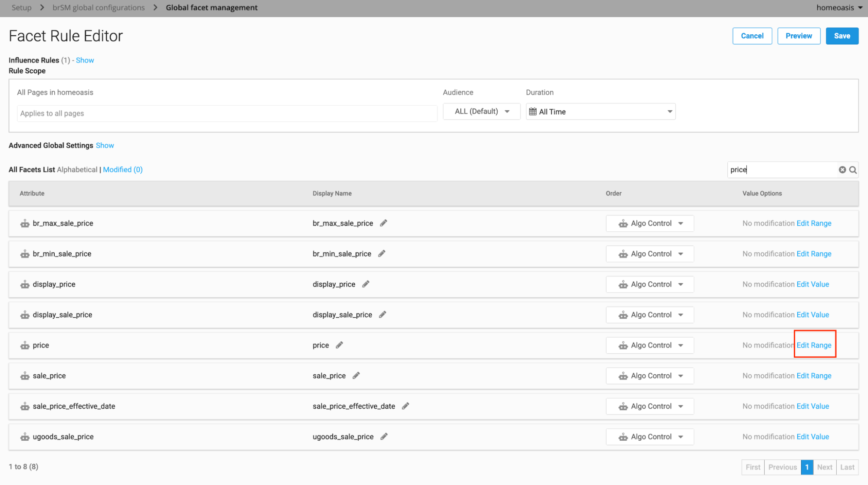Click the calendar icon in the Duration selector
This screenshot has height=485, width=868.
pos(534,111)
